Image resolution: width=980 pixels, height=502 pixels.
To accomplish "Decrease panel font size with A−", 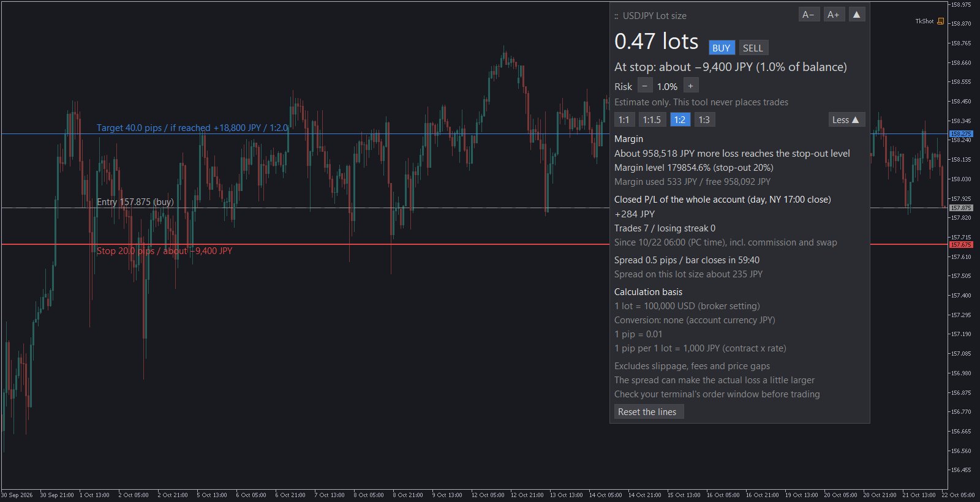I will click(809, 15).
